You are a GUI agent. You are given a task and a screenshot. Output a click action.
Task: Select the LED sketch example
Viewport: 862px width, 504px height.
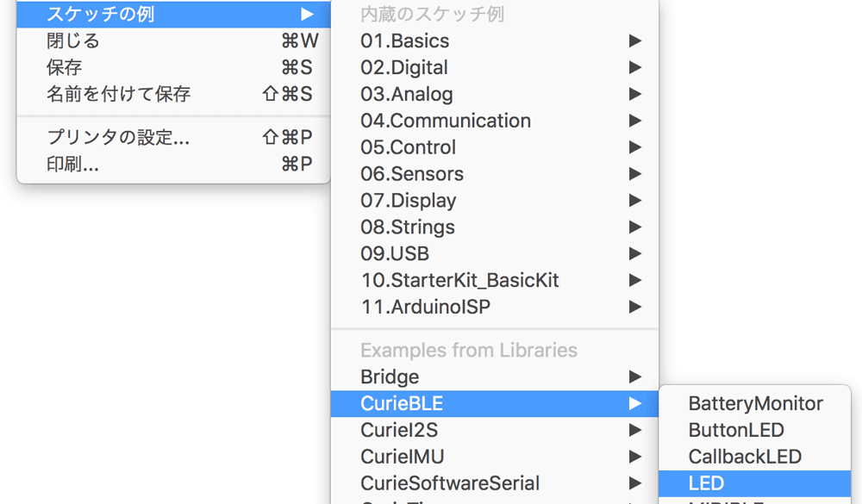[x=755, y=483]
